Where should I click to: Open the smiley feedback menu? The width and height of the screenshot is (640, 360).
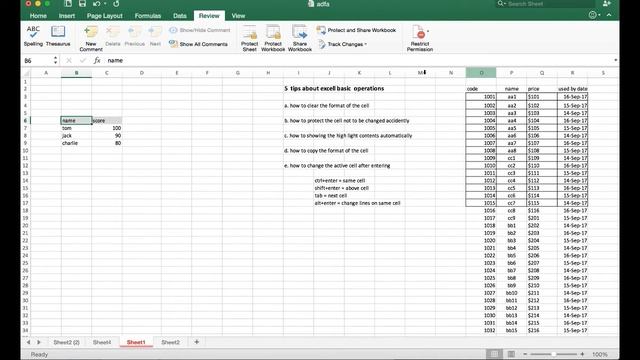[x=594, y=15]
